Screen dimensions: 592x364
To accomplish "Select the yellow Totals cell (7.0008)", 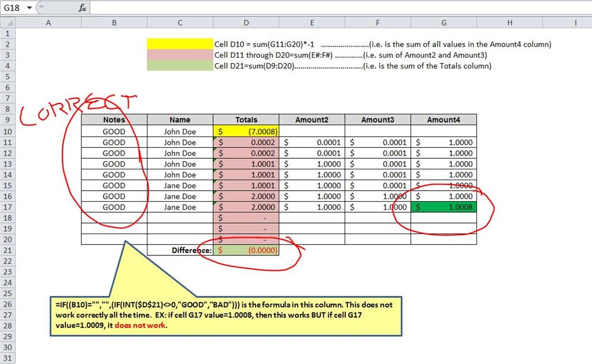I will [x=246, y=131].
